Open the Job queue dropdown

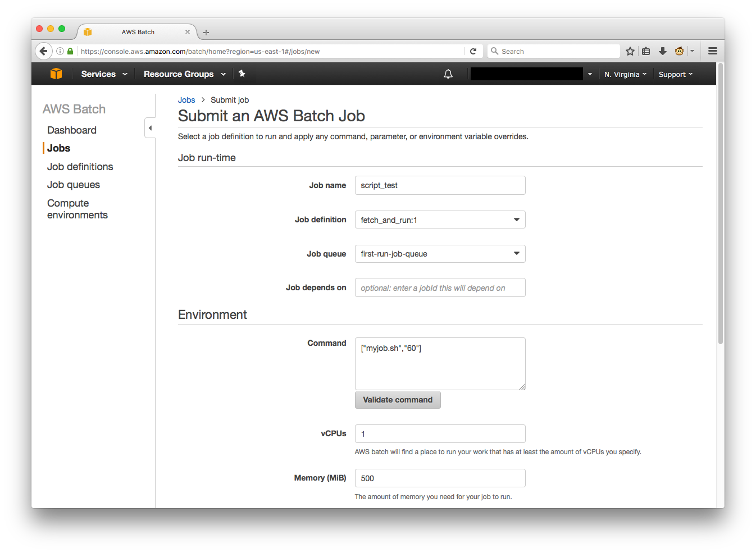coord(440,254)
